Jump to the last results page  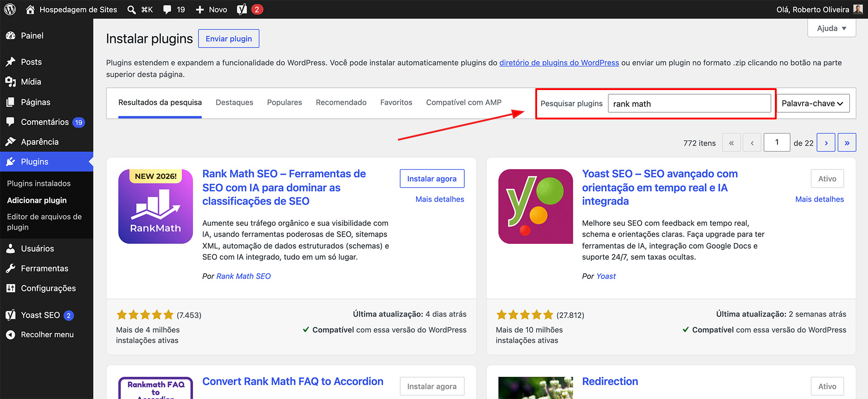click(x=847, y=142)
